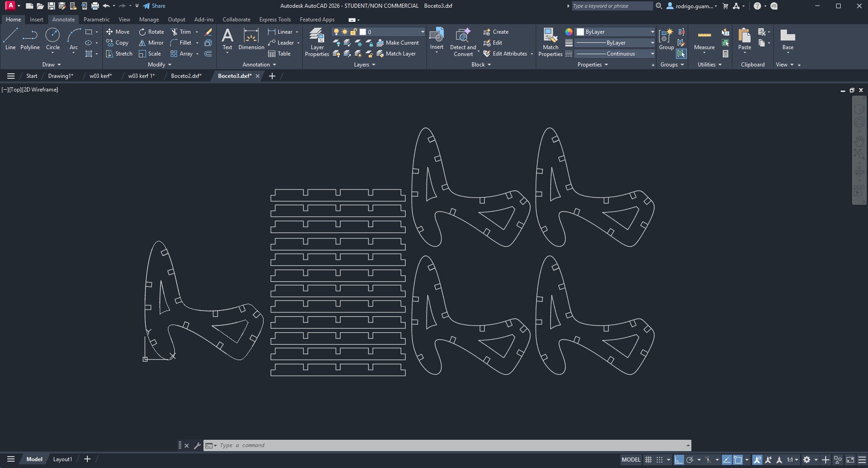Click Edit Attributes button
Viewport: 868px width, 468px height.
click(505, 54)
